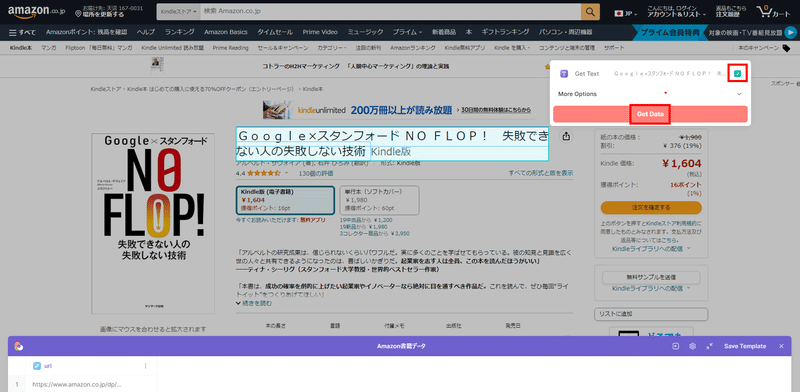The width and height of the screenshot is (800, 392).
Task: Click the Kindle Unlimited 200万冊 banner
Action: (397, 110)
